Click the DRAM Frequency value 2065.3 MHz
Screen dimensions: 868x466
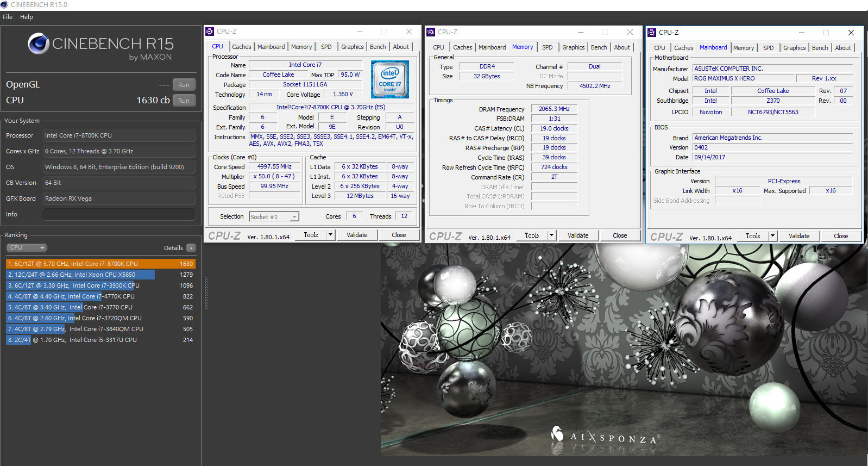coord(554,109)
